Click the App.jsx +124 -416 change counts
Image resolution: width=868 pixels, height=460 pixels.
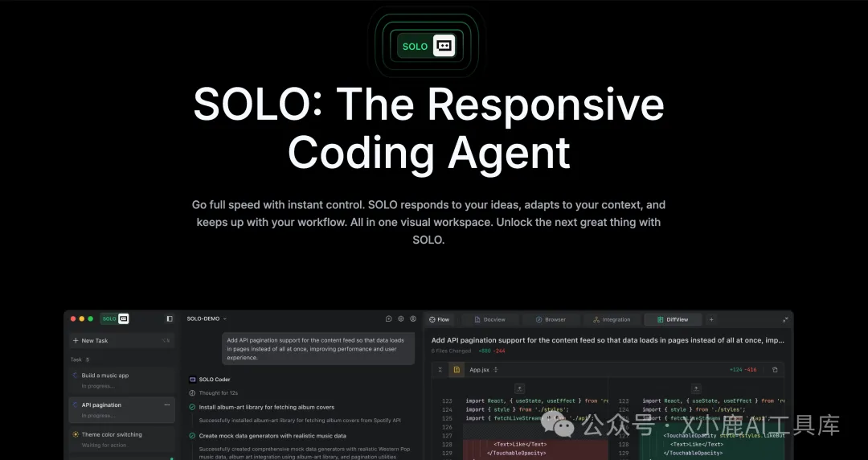[x=743, y=370]
